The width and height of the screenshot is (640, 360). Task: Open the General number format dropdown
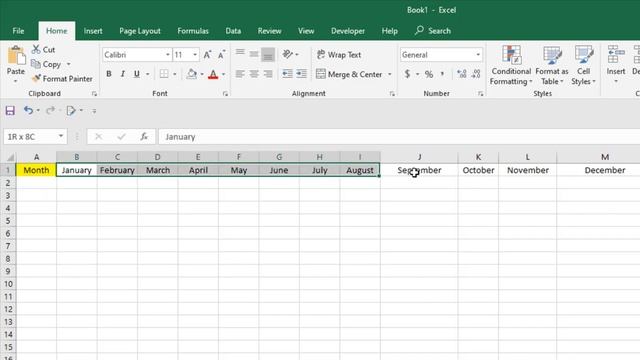(x=478, y=55)
